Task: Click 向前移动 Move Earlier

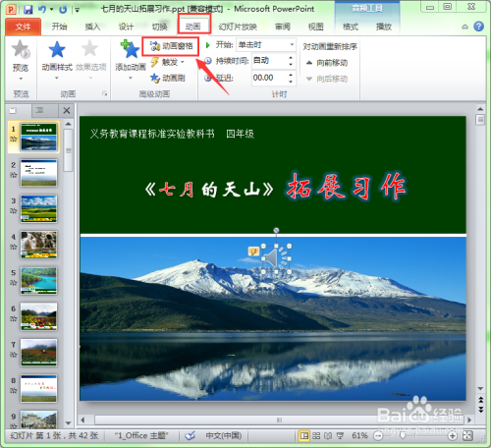Action: (327, 63)
